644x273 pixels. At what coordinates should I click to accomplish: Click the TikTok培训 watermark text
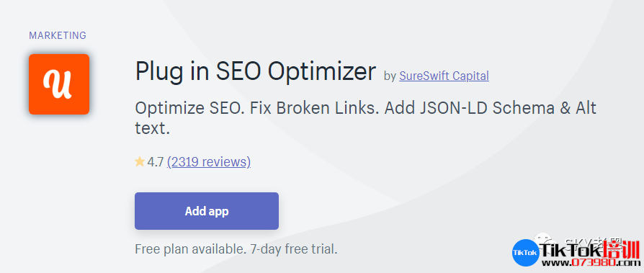[x=590, y=250]
